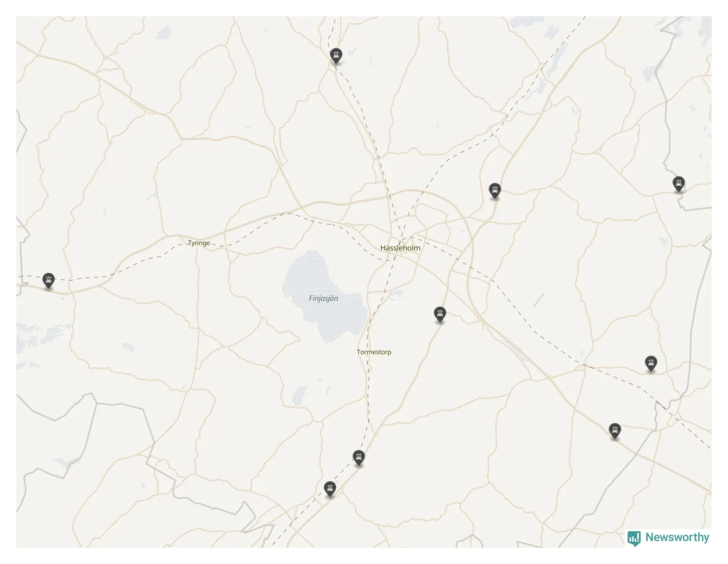Click the Finjasjön lake label
The image size is (728, 564).
[323, 298]
